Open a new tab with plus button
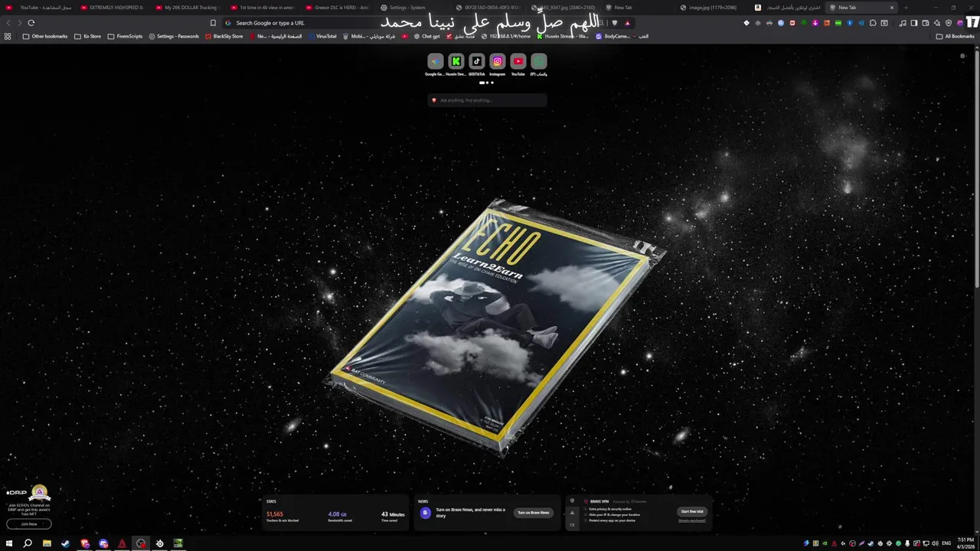 906,8
